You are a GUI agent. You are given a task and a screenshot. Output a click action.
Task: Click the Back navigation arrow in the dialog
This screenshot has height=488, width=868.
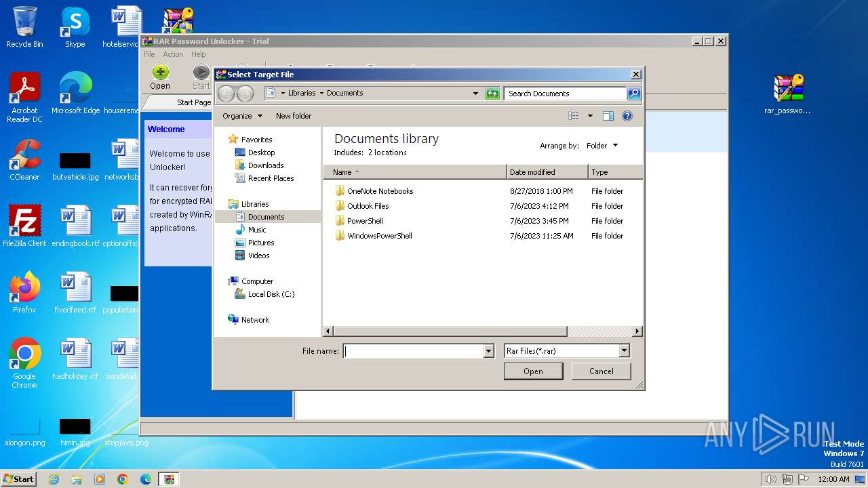coord(226,94)
